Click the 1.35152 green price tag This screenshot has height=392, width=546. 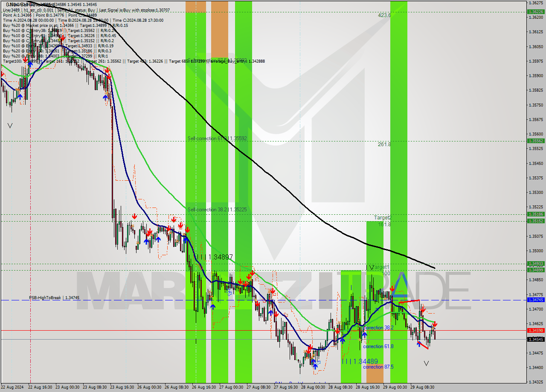535,221
